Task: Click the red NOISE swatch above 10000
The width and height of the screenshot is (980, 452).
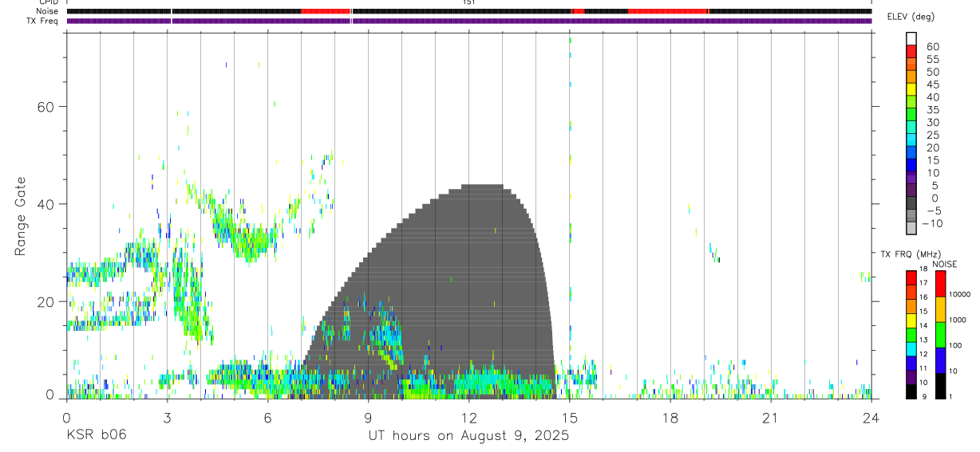Action: click(x=940, y=283)
